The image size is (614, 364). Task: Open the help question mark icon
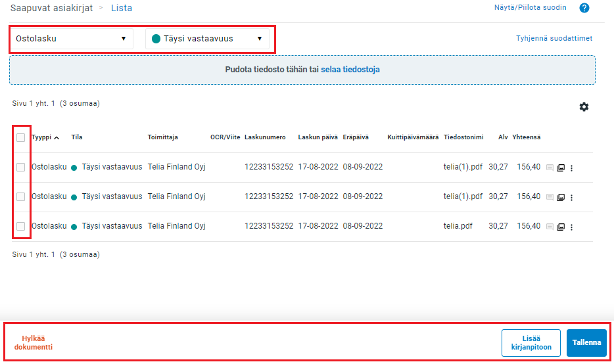tap(584, 8)
